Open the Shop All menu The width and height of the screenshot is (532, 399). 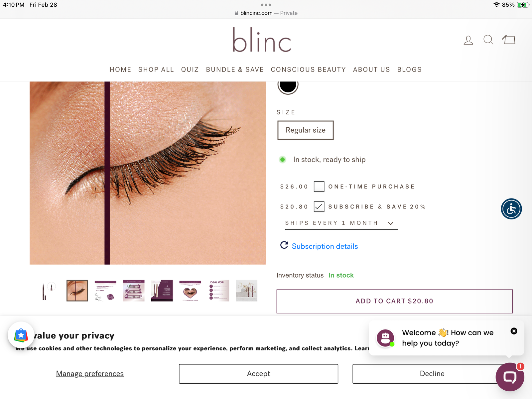pos(156,69)
